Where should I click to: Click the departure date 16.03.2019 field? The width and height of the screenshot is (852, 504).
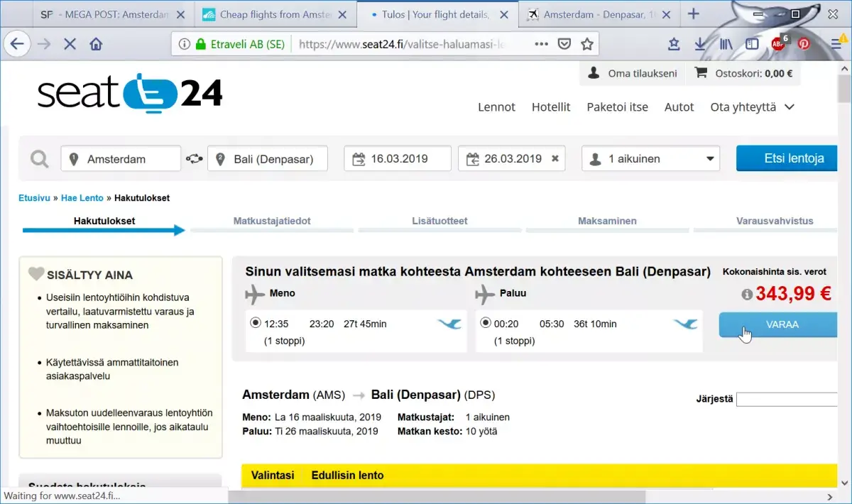[x=398, y=159]
